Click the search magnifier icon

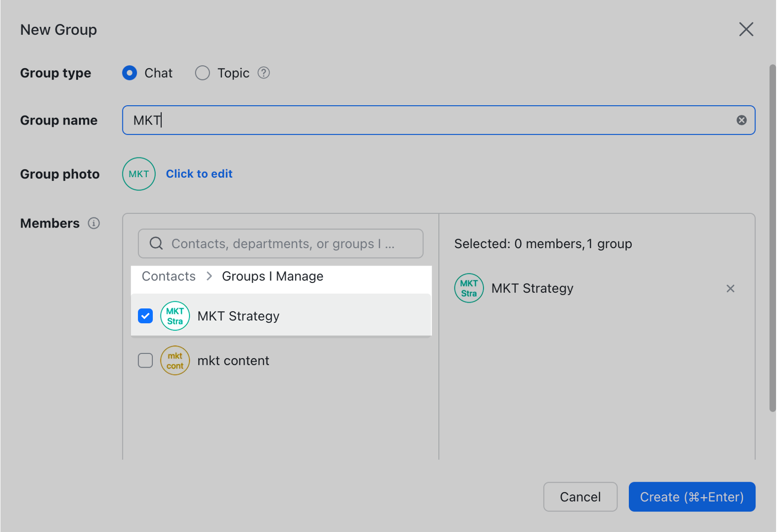pos(156,243)
